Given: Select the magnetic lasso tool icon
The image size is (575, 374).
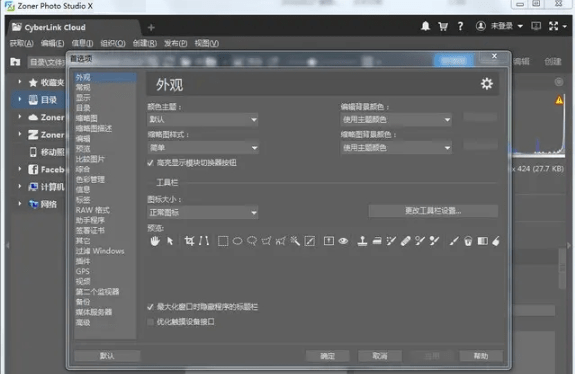Looking at the screenshot, I should 281,241.
